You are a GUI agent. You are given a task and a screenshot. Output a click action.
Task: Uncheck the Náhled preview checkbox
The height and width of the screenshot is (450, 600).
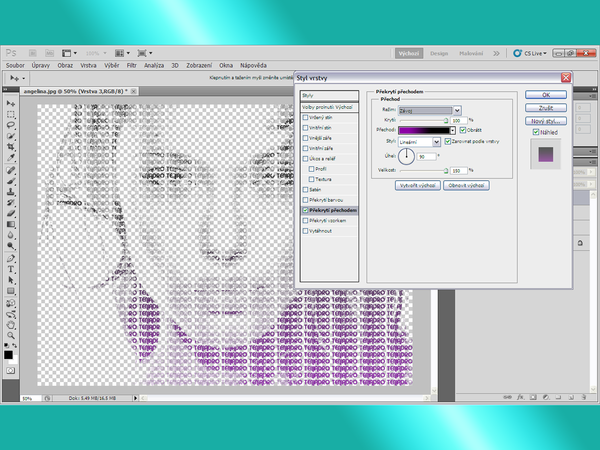pyautogui.click(x=536, y=131)
